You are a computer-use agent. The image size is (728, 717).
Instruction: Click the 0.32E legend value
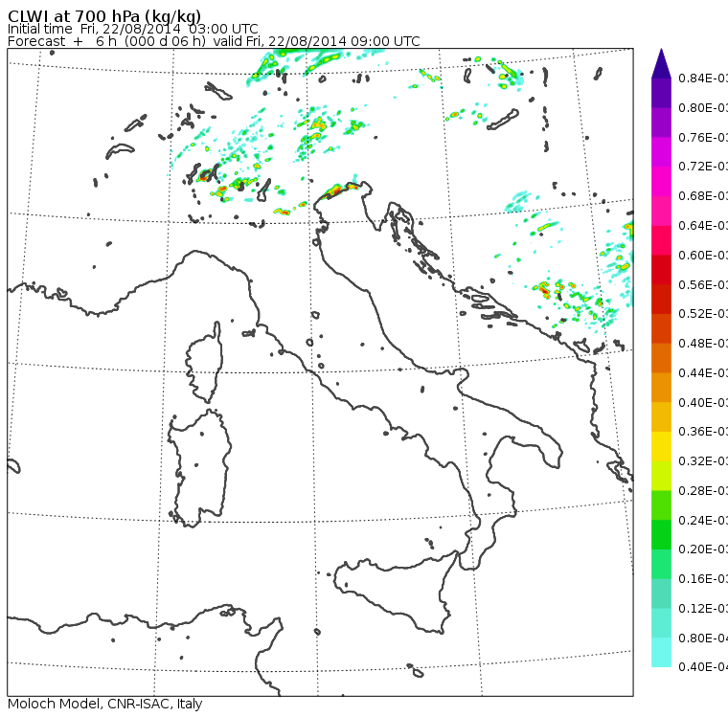[x=703, y=460]
